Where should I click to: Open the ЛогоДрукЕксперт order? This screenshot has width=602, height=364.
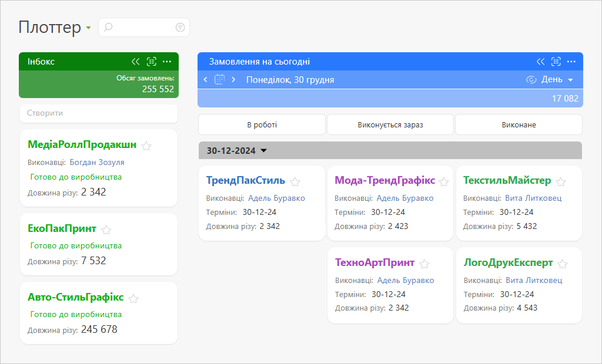(509, 262)
